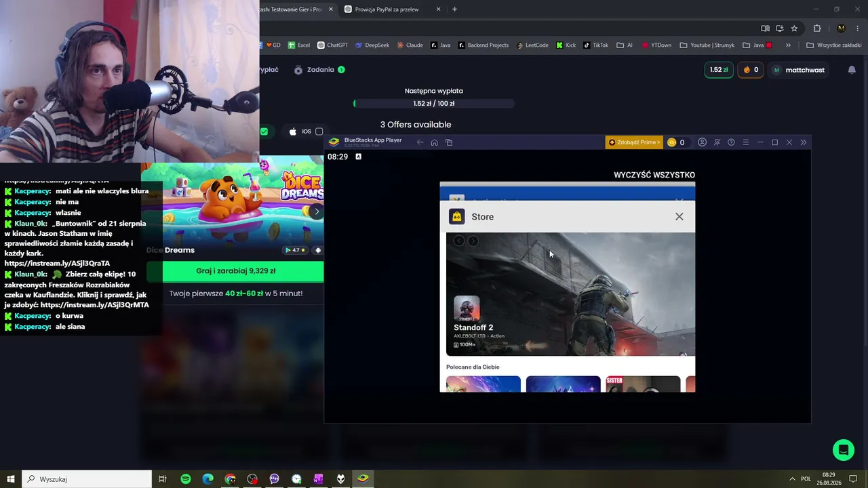This screenshot has height=488, width=868.
Task: Open the LeetCode bookmark
Action: pos(532,45)
